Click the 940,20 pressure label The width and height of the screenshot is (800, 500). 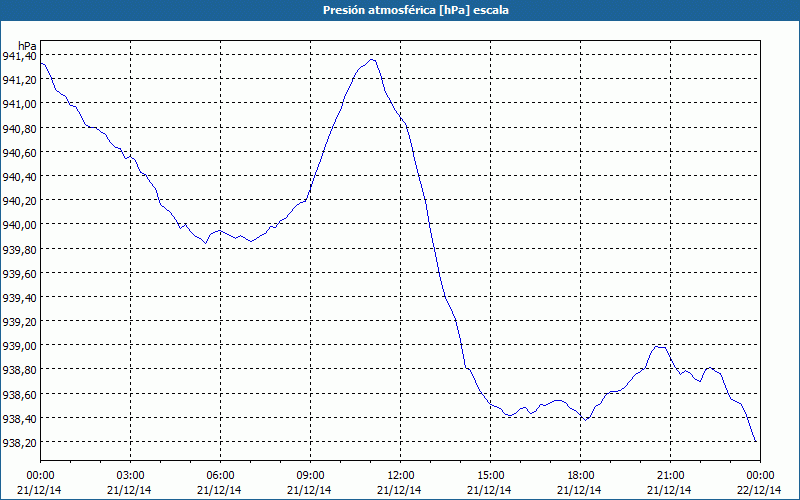[x=19, y=201]
